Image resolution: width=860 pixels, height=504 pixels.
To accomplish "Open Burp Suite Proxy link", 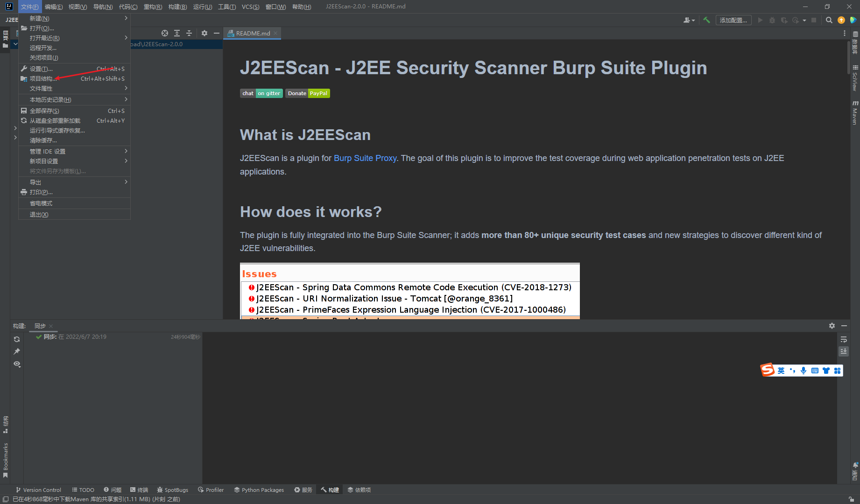I will (x=365, y=158).
